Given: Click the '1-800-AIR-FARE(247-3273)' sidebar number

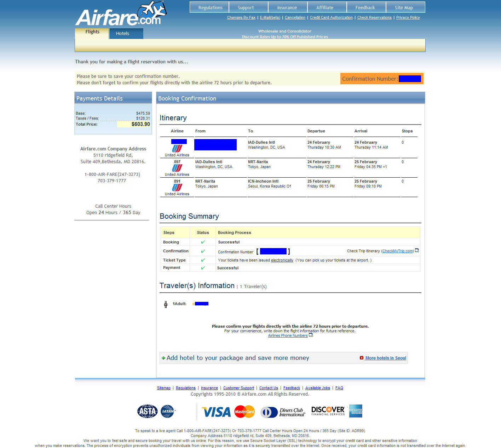Looking at the screenshot, I should 112,174.
